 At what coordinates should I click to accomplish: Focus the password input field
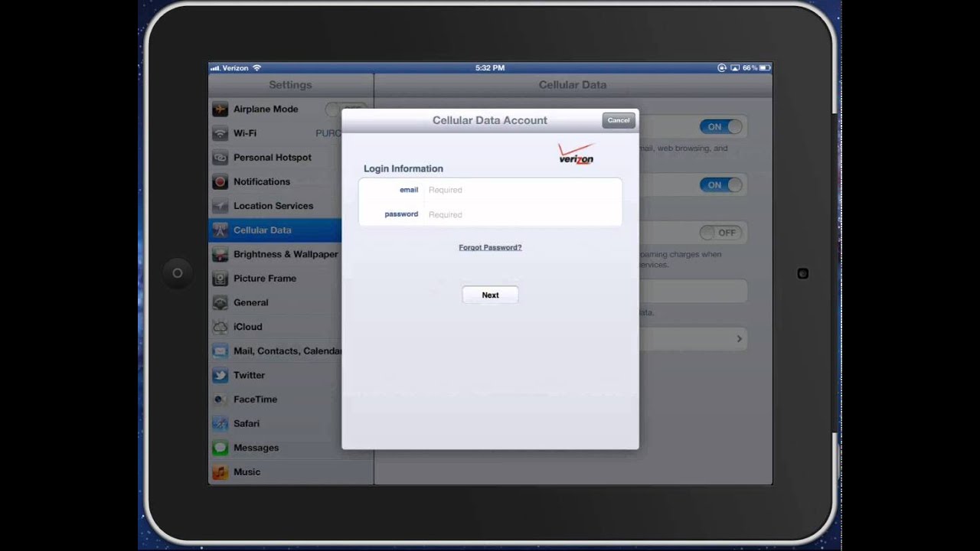tap(490, 214)
